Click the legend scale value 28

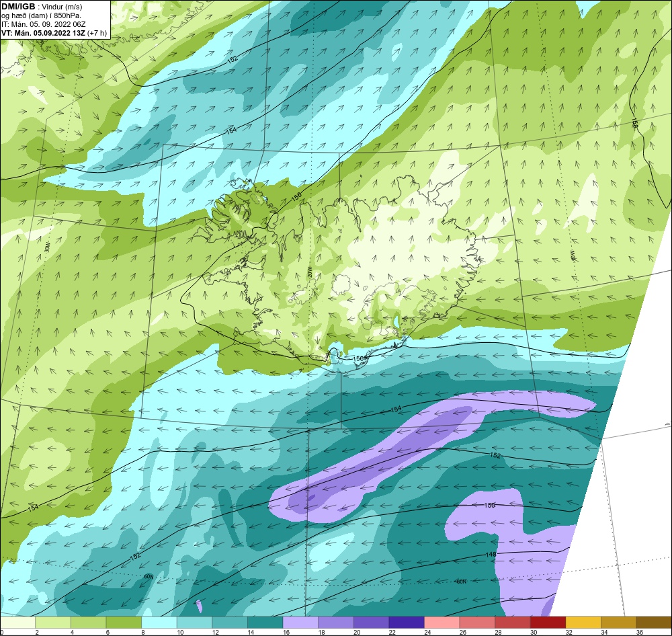tap(499, 632)
